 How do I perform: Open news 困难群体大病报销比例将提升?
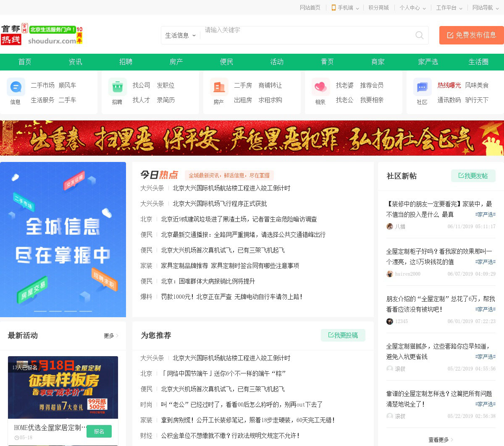point(208,281)
